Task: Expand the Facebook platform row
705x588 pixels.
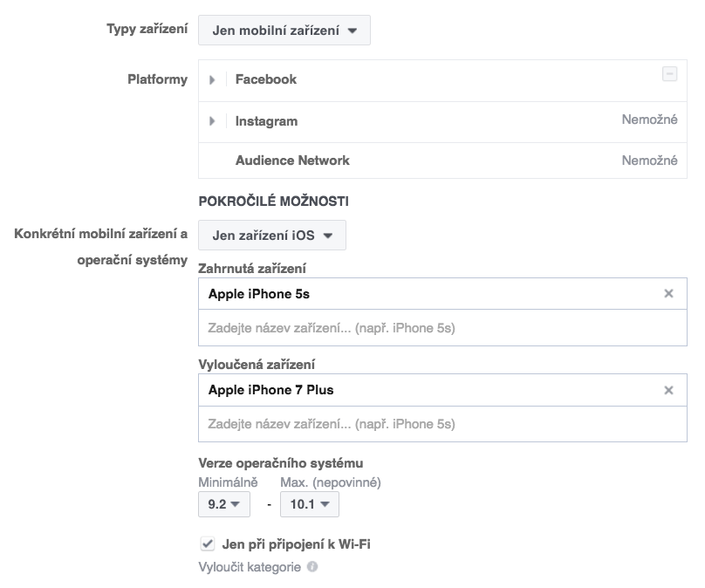Action: 212,80
